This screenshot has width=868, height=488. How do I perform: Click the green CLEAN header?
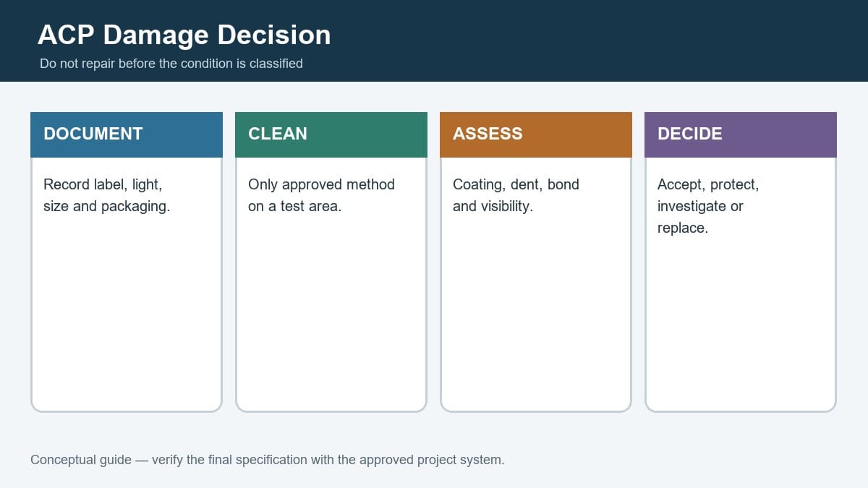[331, 134]
